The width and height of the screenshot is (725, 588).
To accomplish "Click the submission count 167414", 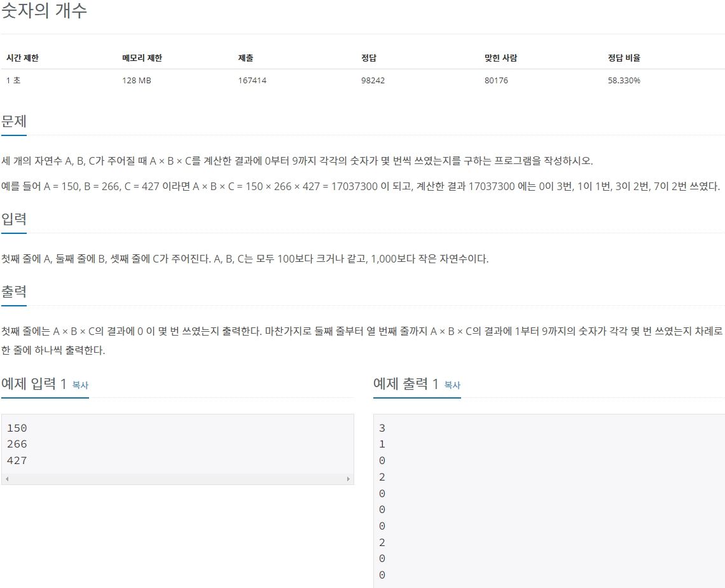I will tap(252, 81).
